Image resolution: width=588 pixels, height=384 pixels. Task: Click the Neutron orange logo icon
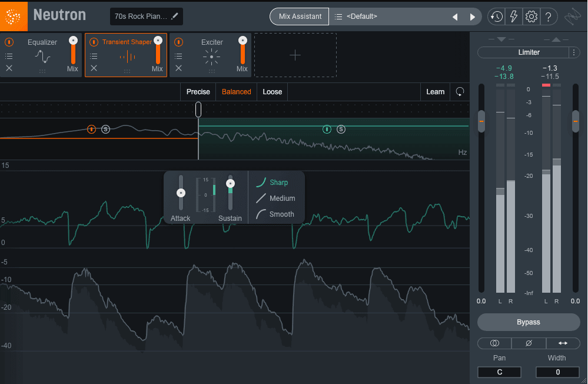coord(14,16)
